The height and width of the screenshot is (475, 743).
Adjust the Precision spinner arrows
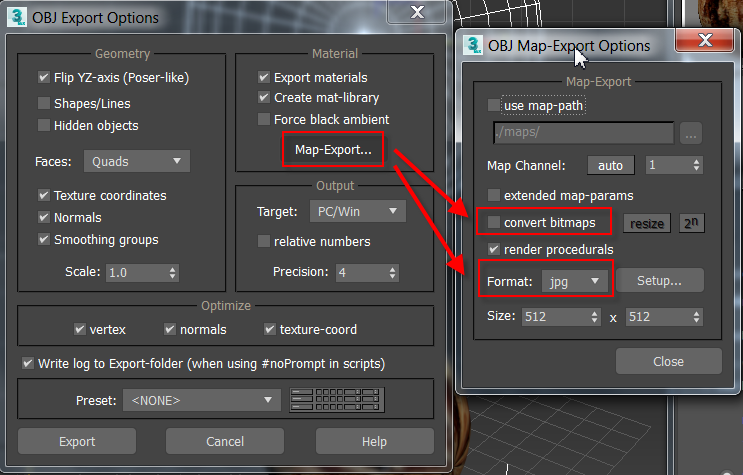pyautogui.click(x=392, y=272)
